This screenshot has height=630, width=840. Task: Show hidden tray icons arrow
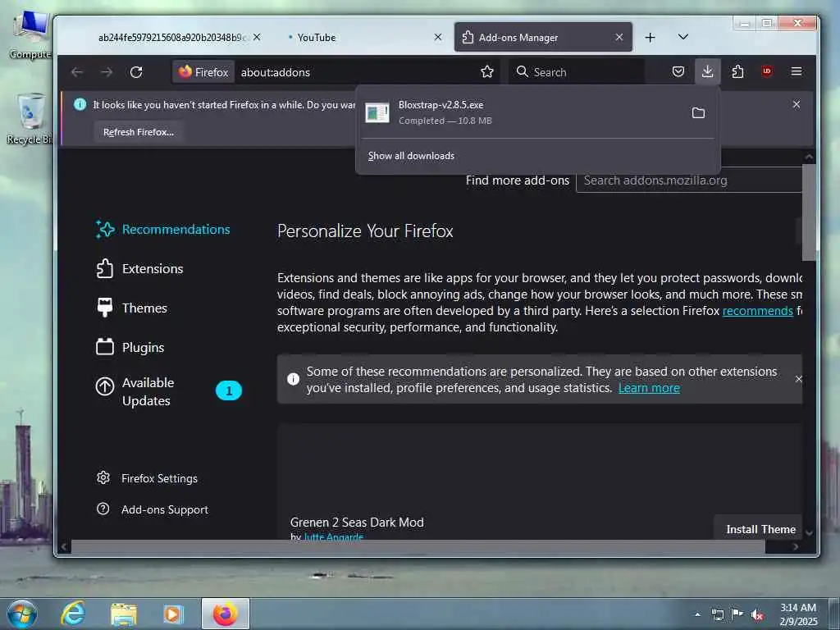(x=697, y=614)
